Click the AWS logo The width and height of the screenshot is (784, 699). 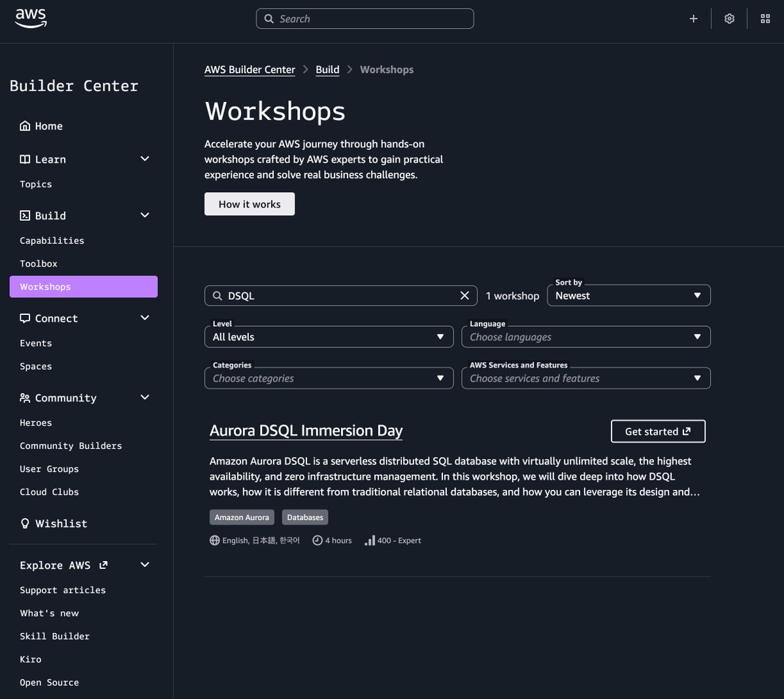31,18
